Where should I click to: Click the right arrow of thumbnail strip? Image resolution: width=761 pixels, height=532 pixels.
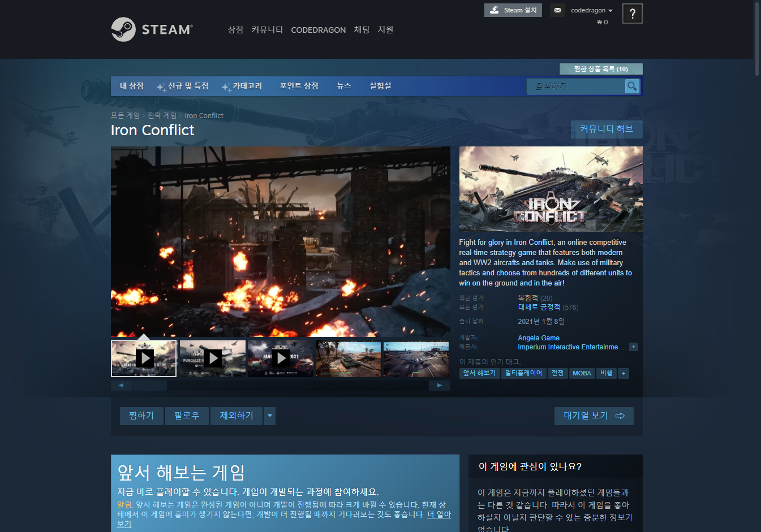tap(440, 386)
